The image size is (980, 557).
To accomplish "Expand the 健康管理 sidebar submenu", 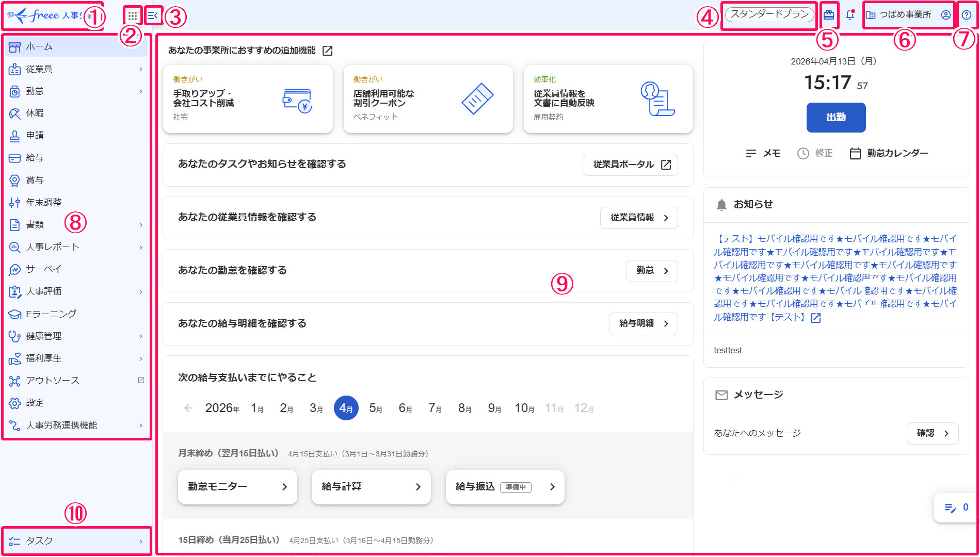I will tap(141, 336).
